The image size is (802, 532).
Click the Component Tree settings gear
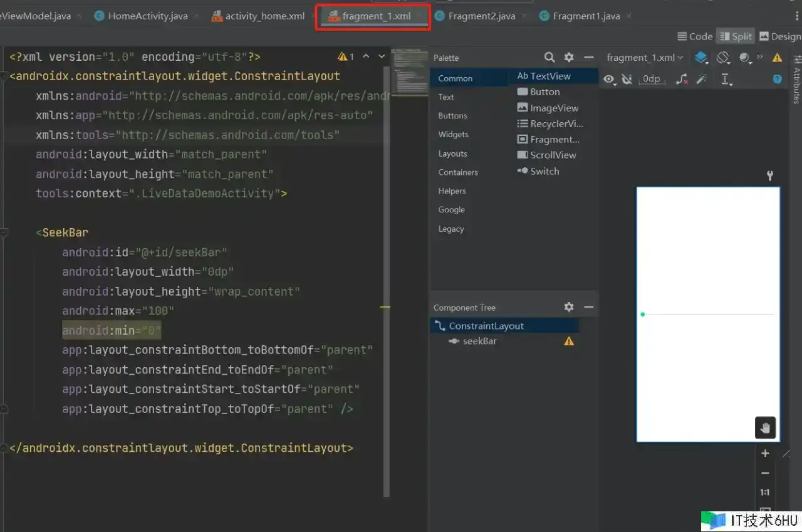coord(569,307)
